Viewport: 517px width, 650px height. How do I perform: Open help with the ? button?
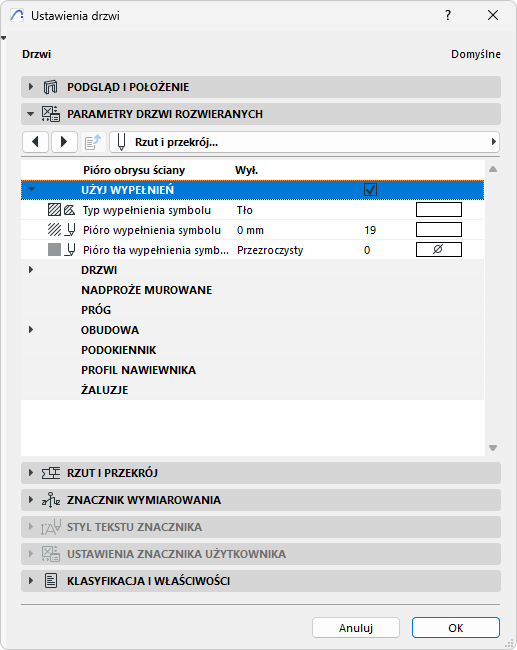coord(448,15)
